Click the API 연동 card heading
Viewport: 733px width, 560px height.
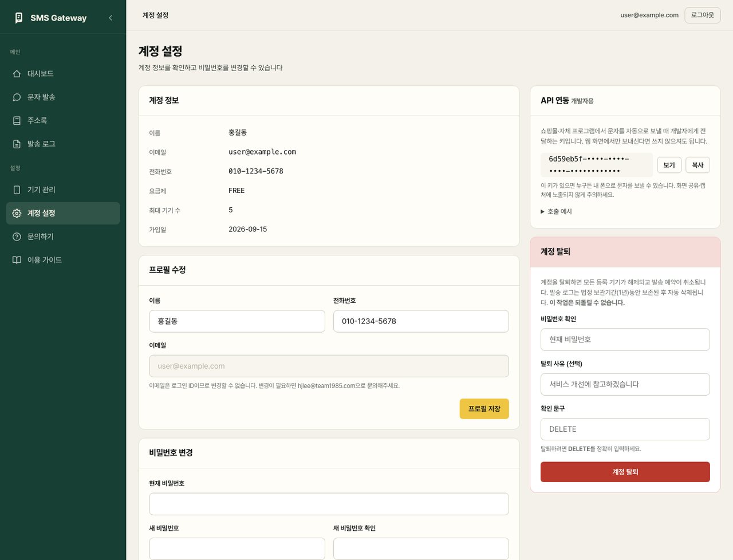555,100
